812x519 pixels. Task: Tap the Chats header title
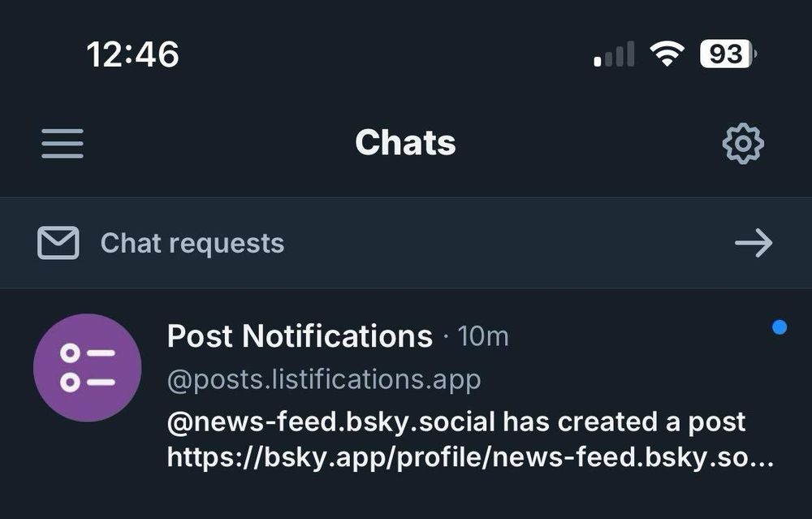[x=405, y=142]
